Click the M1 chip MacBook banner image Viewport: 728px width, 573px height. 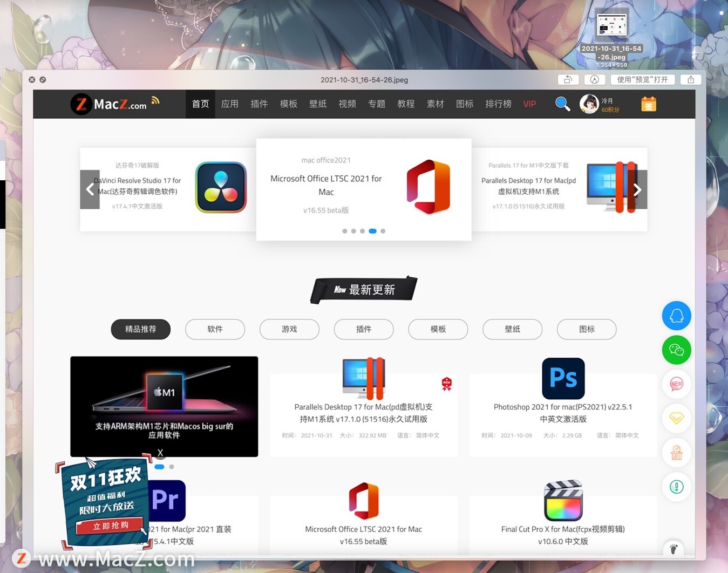coord(164,406)
